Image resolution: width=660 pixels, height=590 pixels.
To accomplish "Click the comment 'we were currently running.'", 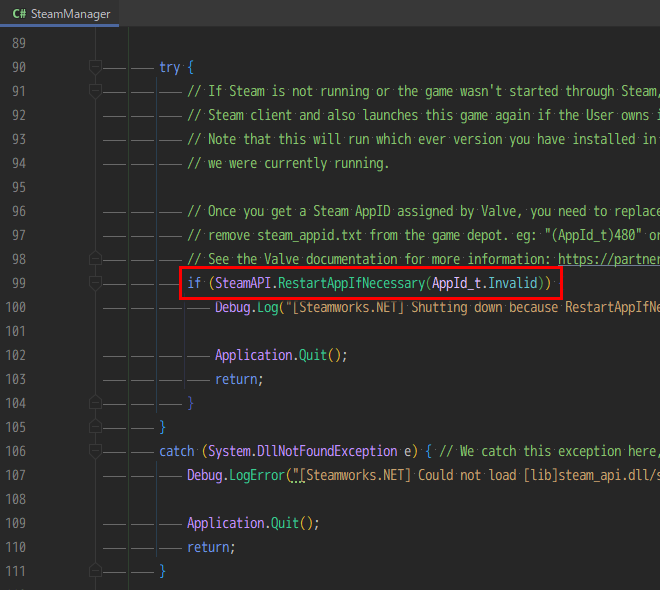I will point(288,163).
